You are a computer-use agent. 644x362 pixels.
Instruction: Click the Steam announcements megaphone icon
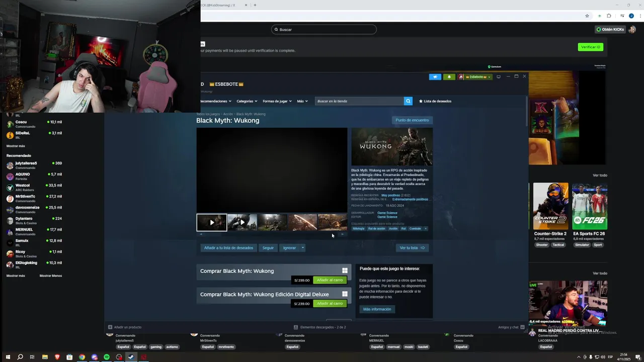(x=435, y=77)
